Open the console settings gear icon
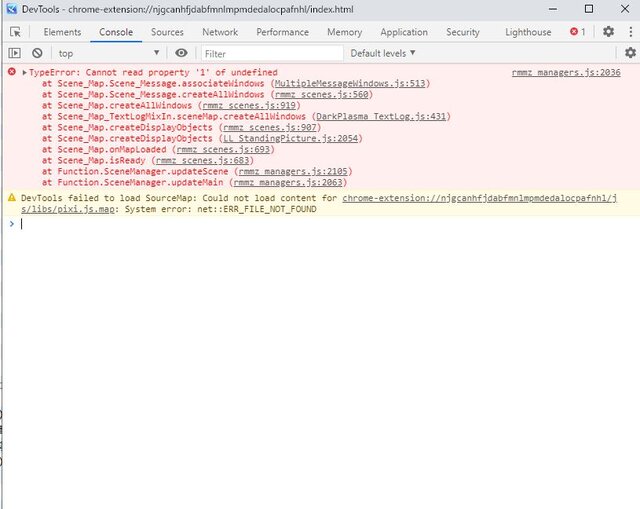Viewport: 640px width, 509px height. (x=630, y=53)
